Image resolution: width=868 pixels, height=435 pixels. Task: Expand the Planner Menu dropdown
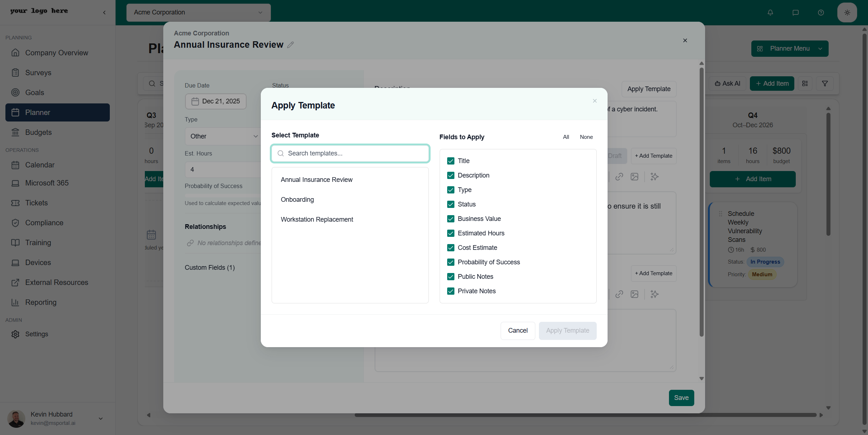tap(790, 48)
